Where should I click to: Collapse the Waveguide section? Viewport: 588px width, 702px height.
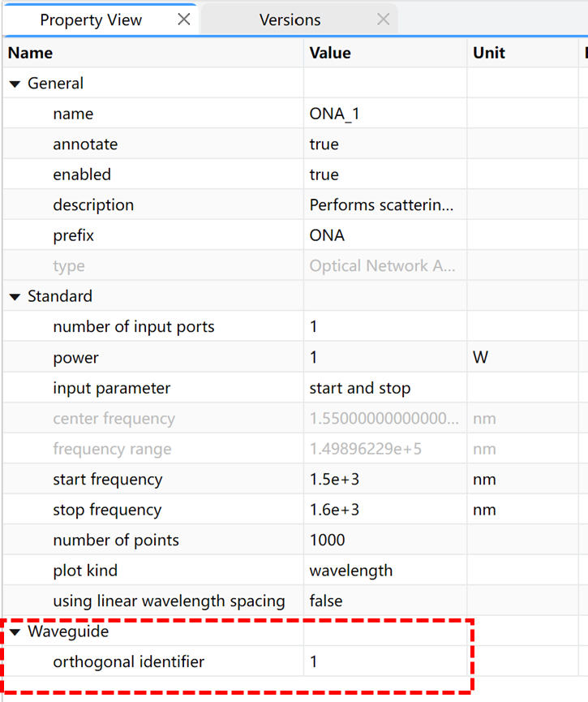pyautogui.click(x=15, y=632)
